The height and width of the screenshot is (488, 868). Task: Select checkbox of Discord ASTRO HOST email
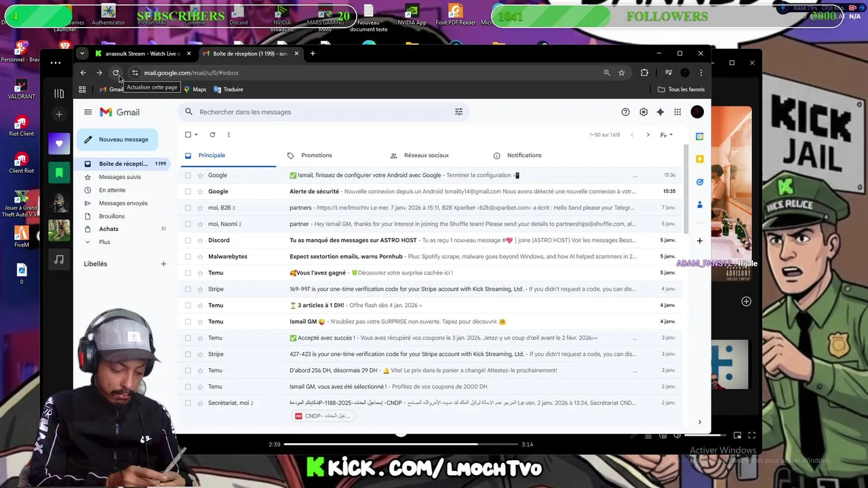[188, 240]
